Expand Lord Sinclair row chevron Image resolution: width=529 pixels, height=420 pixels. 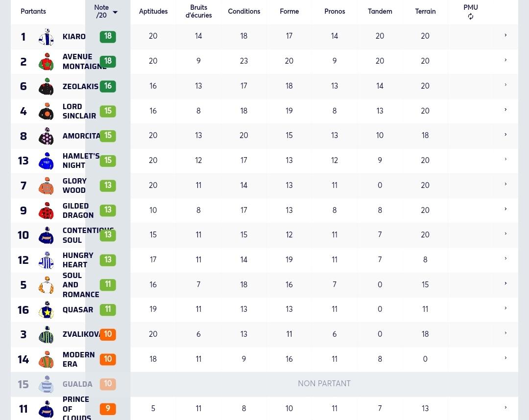tap(505, 110)
